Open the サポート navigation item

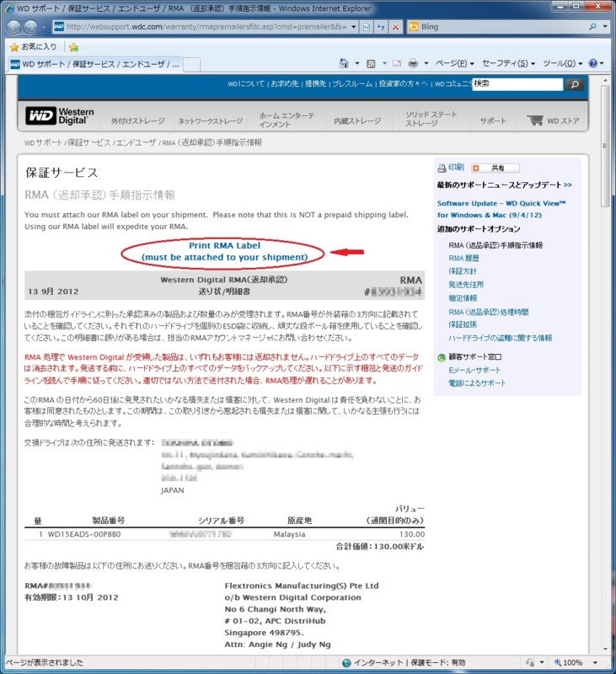coord(493,121)
